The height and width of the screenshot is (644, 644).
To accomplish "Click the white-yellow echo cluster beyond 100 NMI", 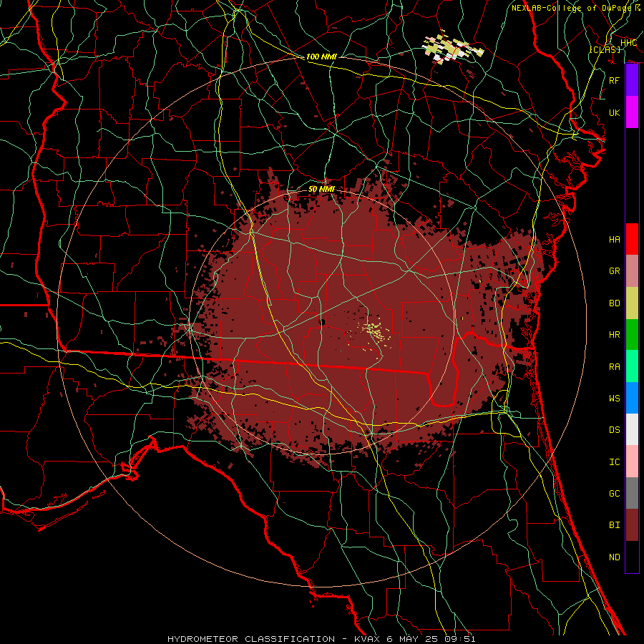I will (x=453, y=48).
